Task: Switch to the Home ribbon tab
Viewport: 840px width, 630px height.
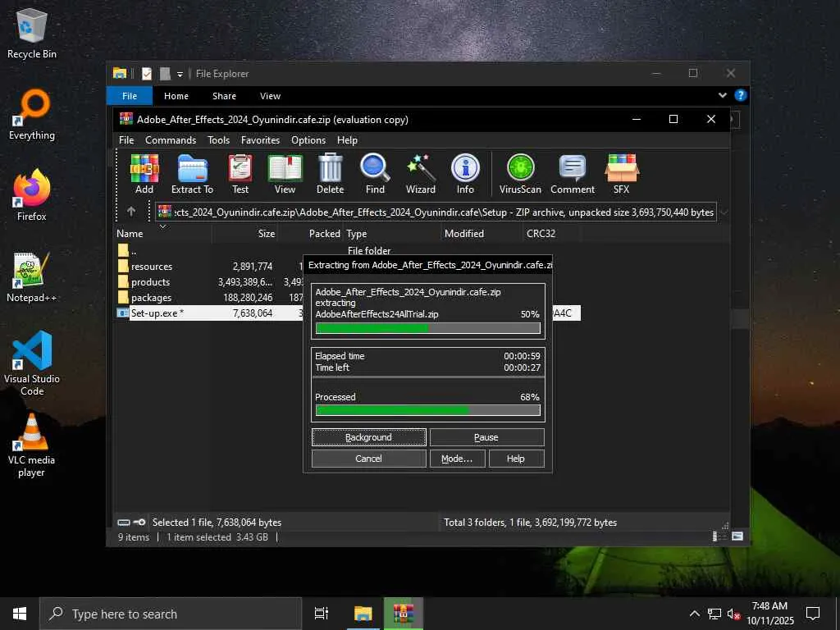Action: pos(176,96)
